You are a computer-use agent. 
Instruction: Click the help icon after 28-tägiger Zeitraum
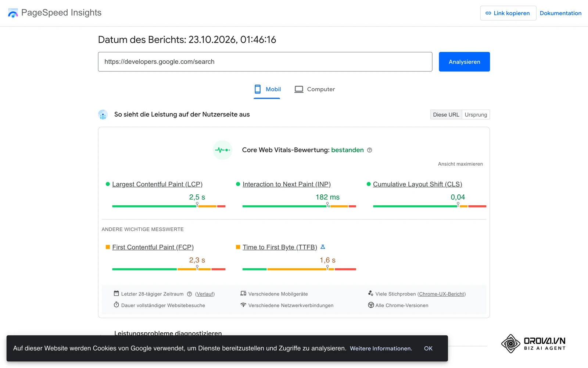click(190, 294)
